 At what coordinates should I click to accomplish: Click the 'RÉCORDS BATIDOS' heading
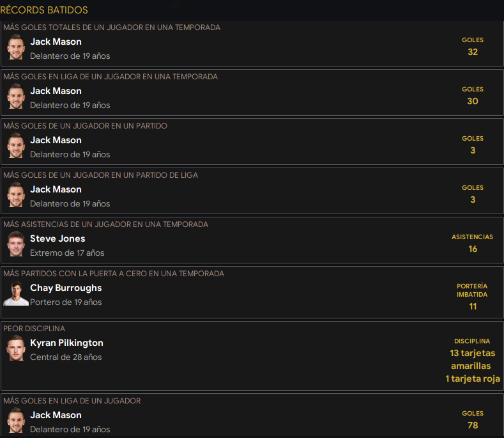44,10
